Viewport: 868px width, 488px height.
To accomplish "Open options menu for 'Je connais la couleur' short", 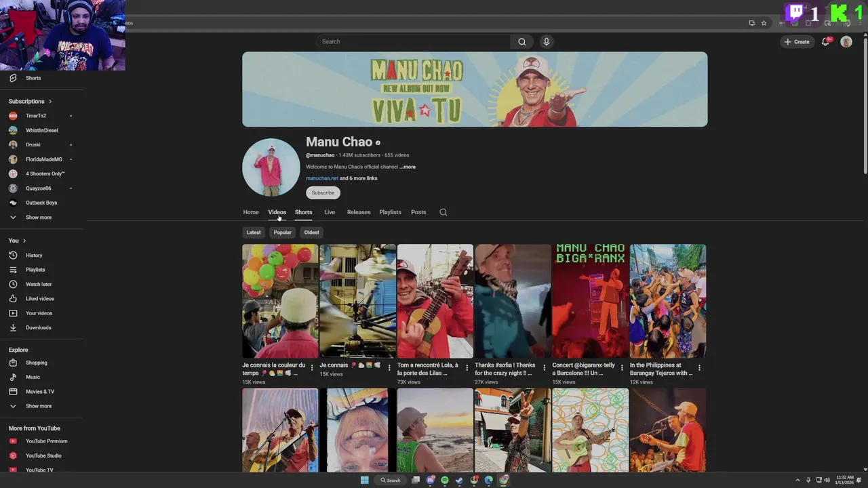I will [x=312, y=367].
